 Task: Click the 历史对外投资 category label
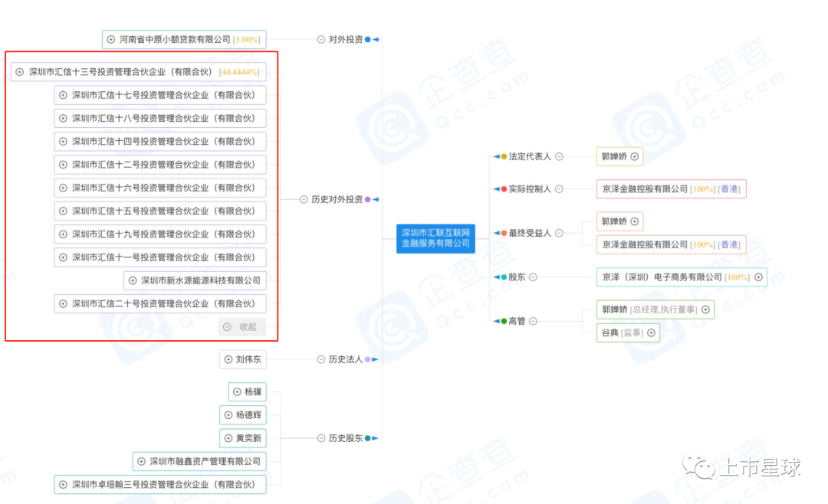pos(337,199)
